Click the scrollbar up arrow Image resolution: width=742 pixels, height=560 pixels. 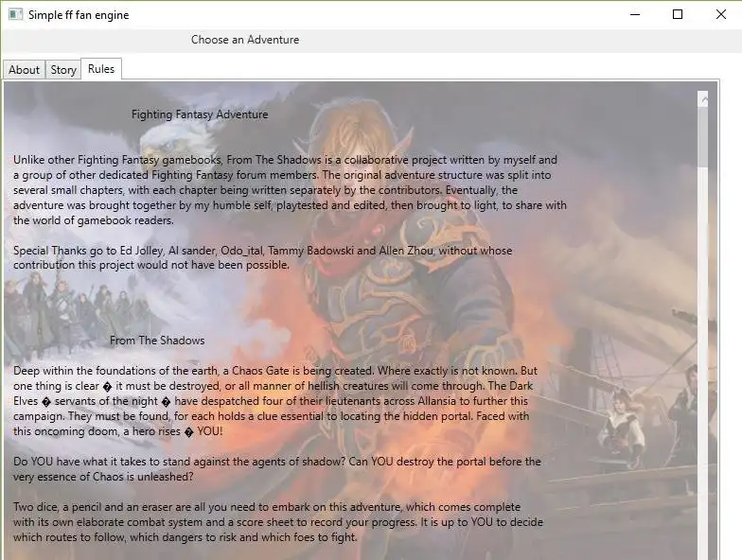click(703, 99)
